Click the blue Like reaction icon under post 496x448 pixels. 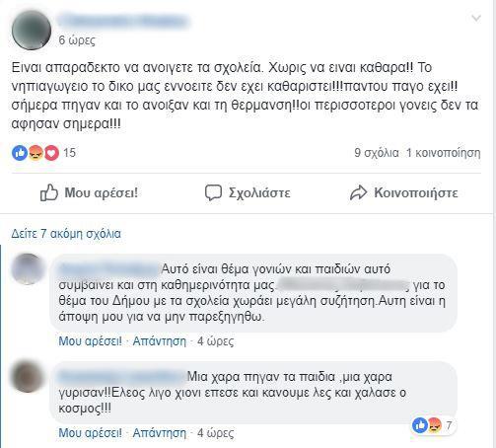[x=20, y=153]
